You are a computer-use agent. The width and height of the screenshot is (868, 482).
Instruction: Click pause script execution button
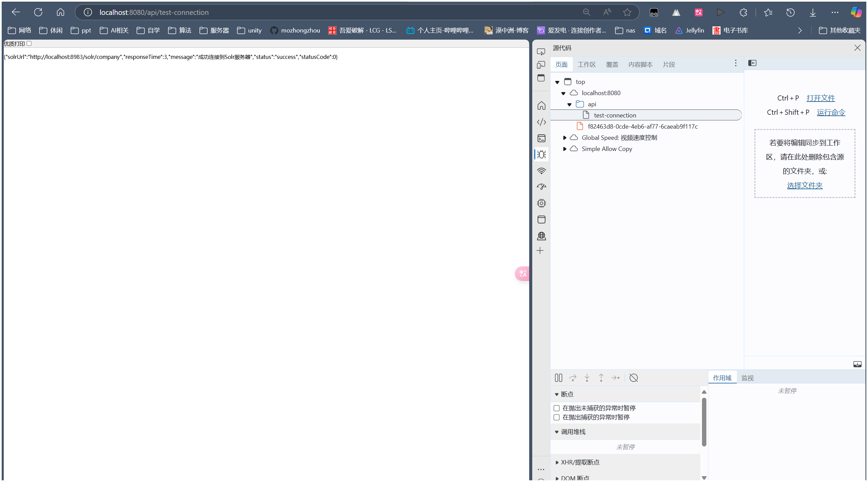(558, 378)
